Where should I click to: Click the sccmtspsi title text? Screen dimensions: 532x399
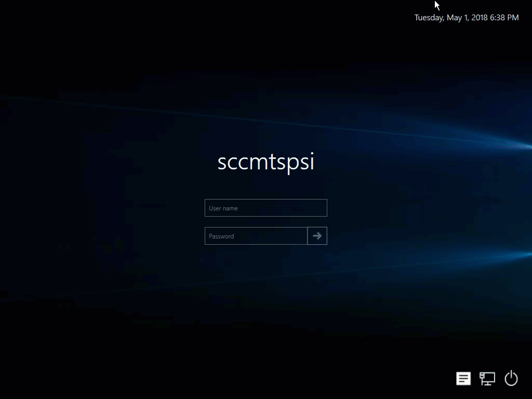(265, 162)
